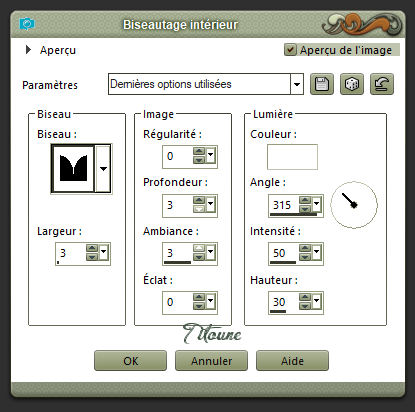415x412 pixels.
Task: Click the OK button
Action: pyautogui.click(x=130, y=360)
